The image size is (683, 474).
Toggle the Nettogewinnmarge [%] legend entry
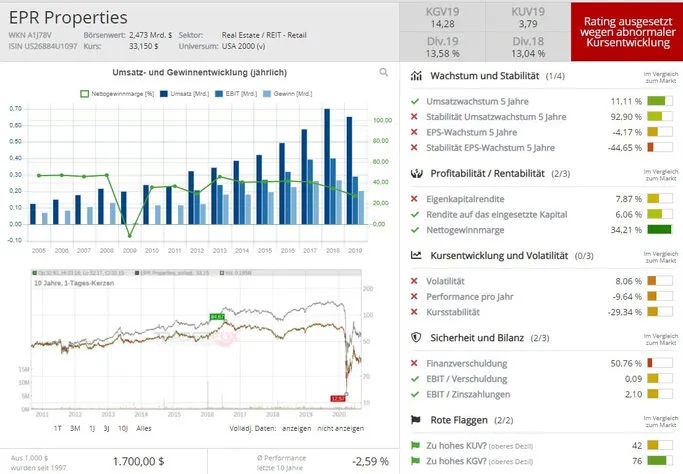pos(117,94)
